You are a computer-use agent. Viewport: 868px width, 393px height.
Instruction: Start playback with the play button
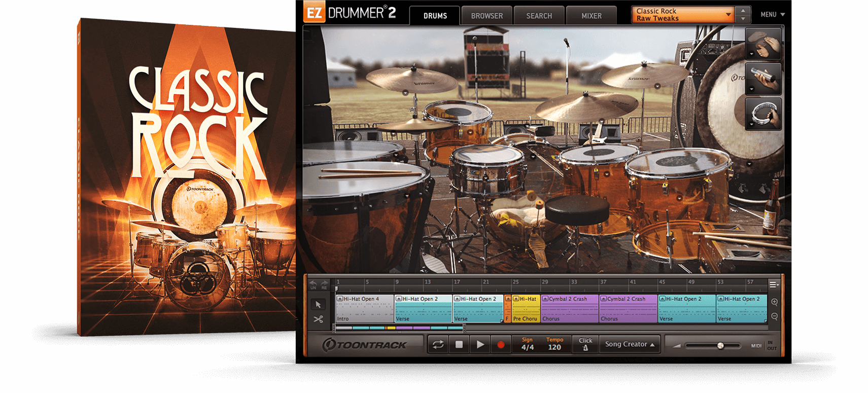(x=480, y=345)
